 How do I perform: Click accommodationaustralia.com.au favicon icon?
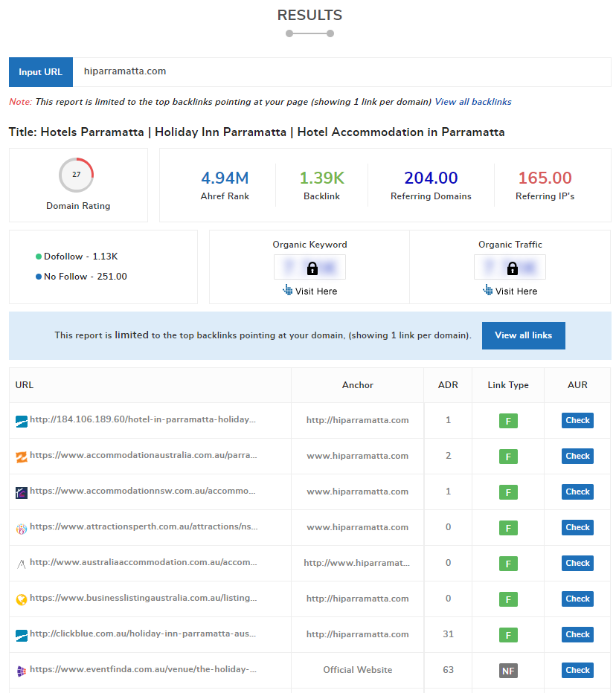22,457
